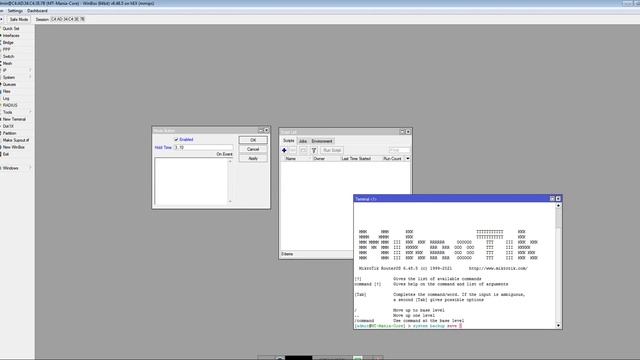Toggle the Safe Mode button
640x360 pixels.
19,19
